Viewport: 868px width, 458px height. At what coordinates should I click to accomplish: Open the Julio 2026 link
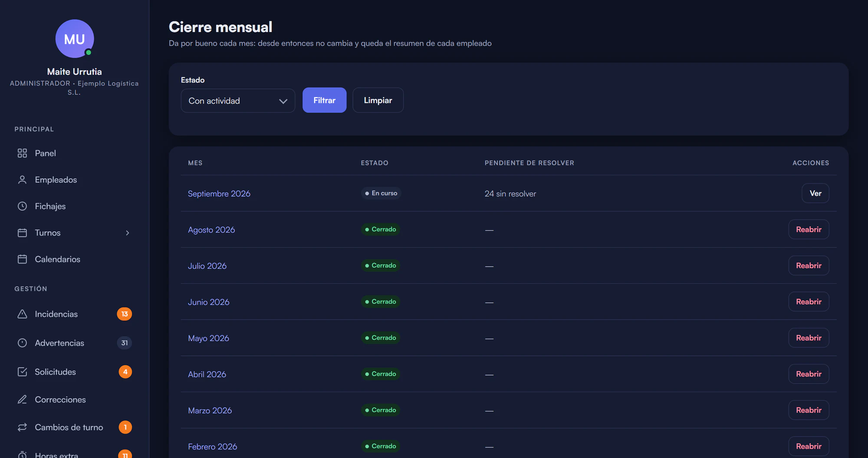207,266
